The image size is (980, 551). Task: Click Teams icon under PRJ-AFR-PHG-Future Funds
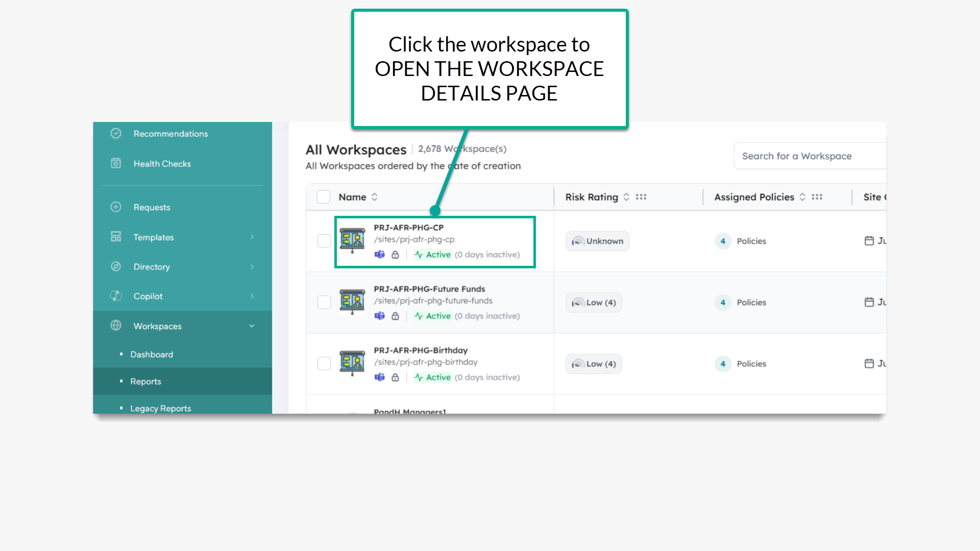380,316
